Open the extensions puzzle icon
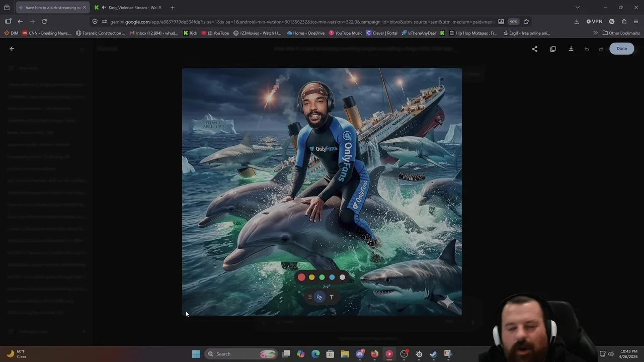 [x=624, y=22]
